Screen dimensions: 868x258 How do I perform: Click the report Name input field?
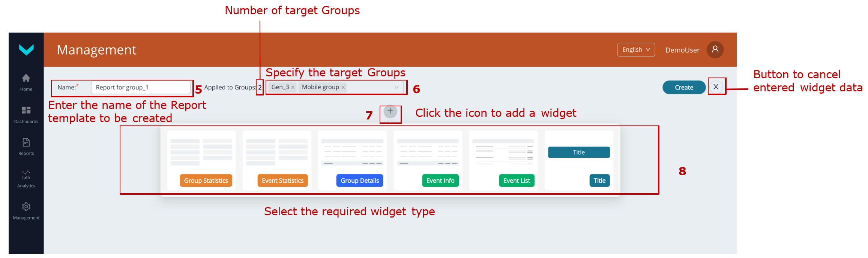click(x=140, y=87)
